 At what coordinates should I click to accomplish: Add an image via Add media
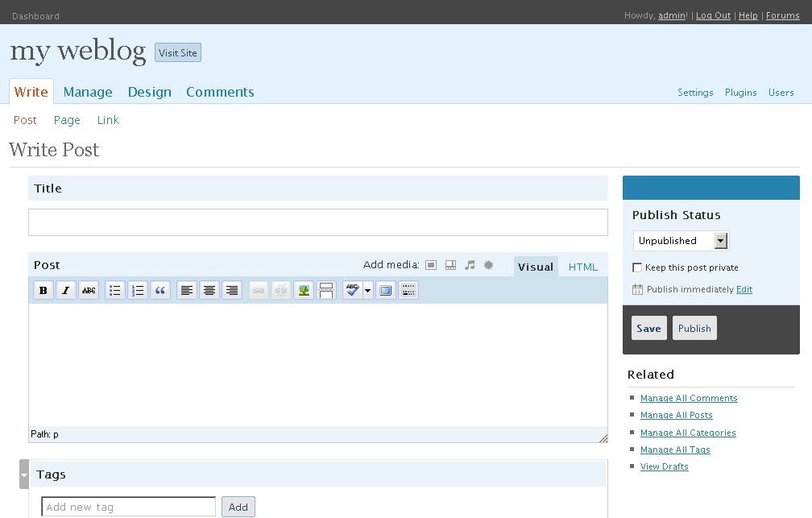coord(432,264)
